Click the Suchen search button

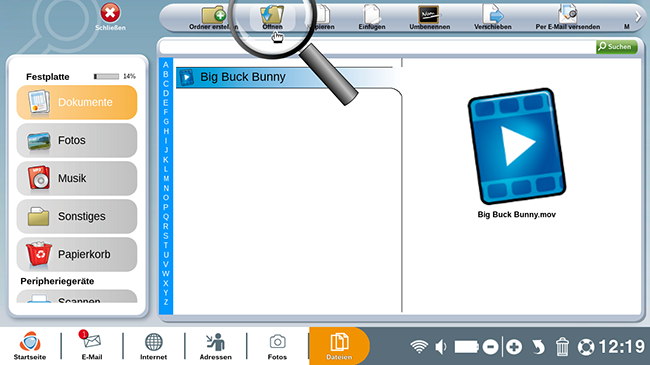617,47
